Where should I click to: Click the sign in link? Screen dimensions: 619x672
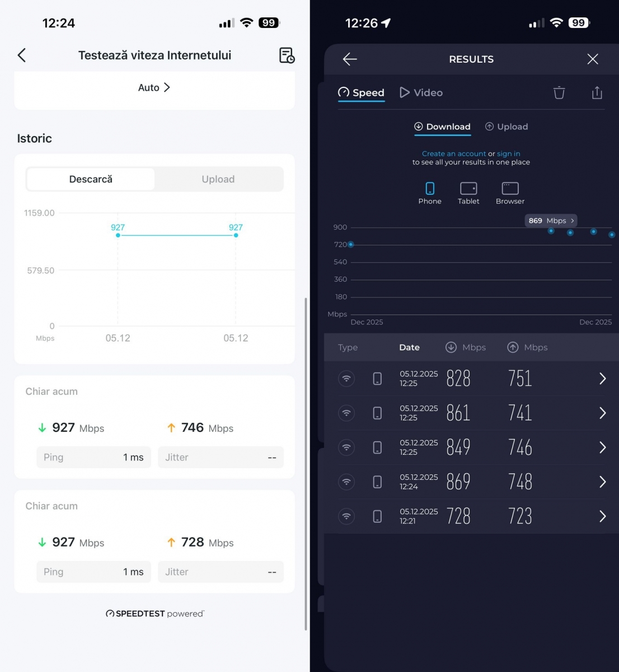[508, 153]
